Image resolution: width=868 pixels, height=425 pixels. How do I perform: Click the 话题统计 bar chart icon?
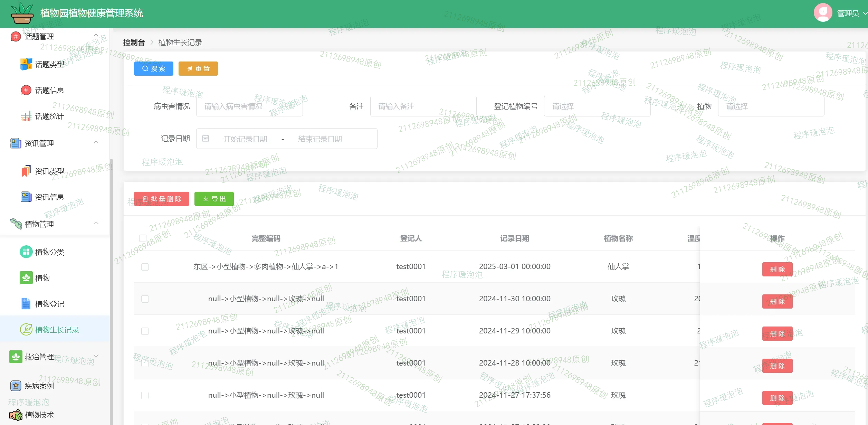[x=26, y=116]
